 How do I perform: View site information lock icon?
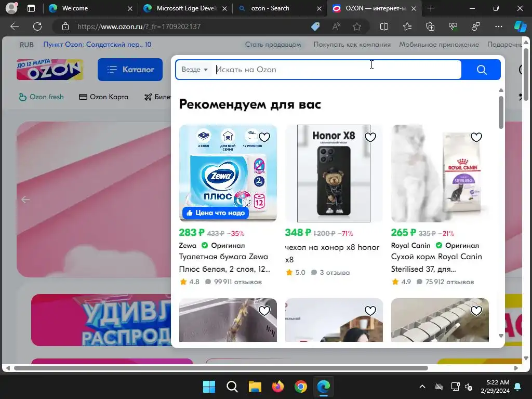(x=65, y=26)
